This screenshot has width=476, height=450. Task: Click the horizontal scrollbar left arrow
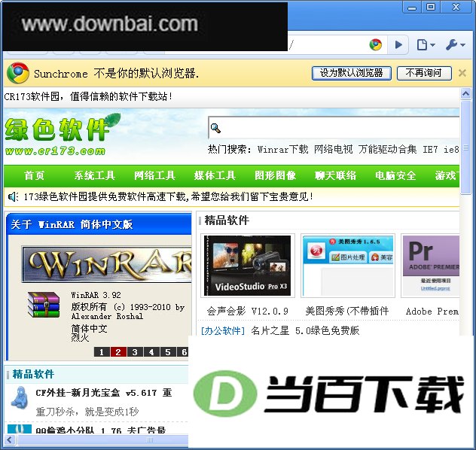[9, 439]
